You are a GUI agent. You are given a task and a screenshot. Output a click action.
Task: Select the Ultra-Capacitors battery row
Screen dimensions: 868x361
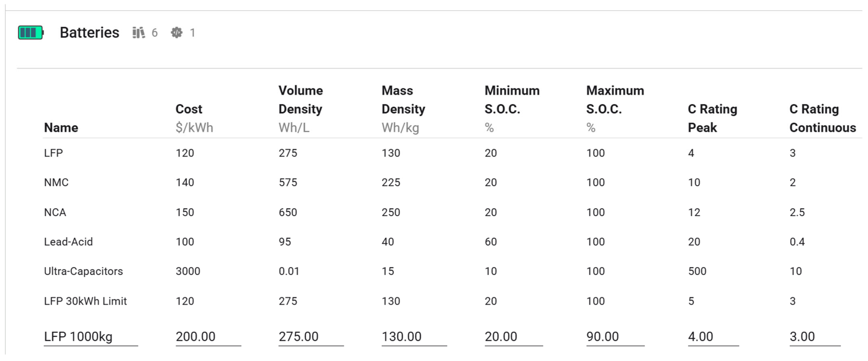(83, 271)
